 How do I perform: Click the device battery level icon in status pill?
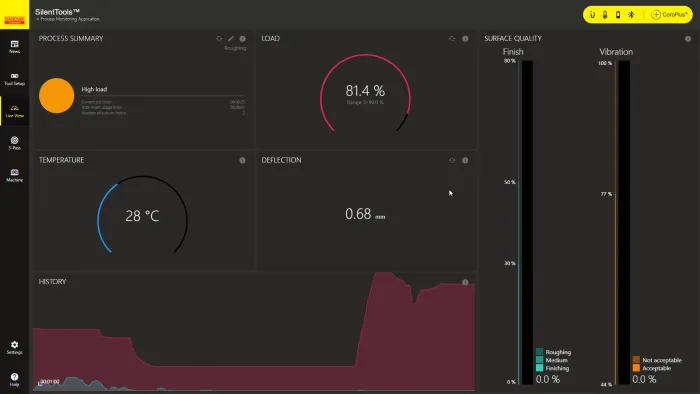pyautogui.click(x=618, y=15)
